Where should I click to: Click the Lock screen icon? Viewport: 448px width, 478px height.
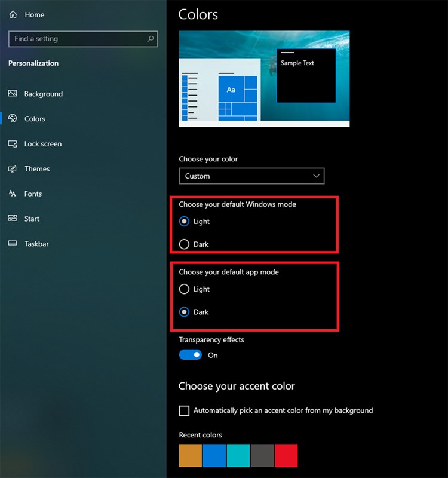13,143
